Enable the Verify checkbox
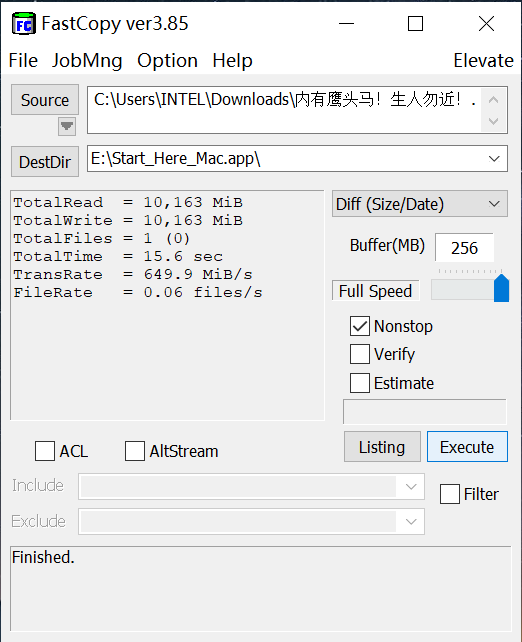522x642 pixels. pos(360,354)
